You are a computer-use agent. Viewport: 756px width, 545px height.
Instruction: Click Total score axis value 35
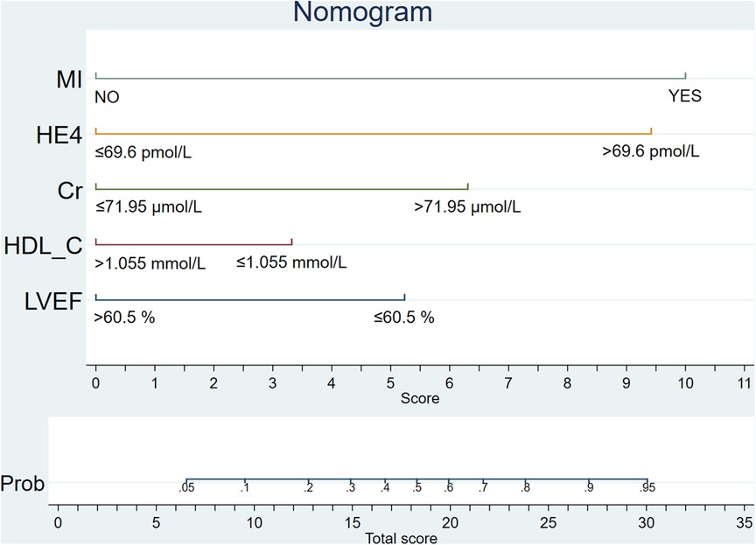745,523
